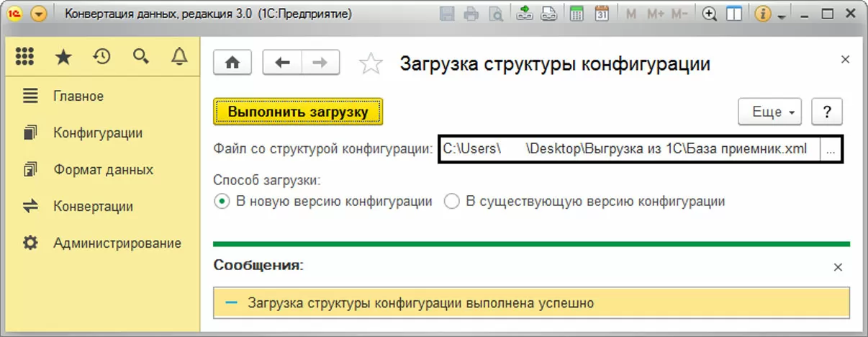Image resolution: width=868 pixels, height=337 pixels.
Task: Click the configuration structure file path field
Action: pyautogui.click(x=630, y=150)
